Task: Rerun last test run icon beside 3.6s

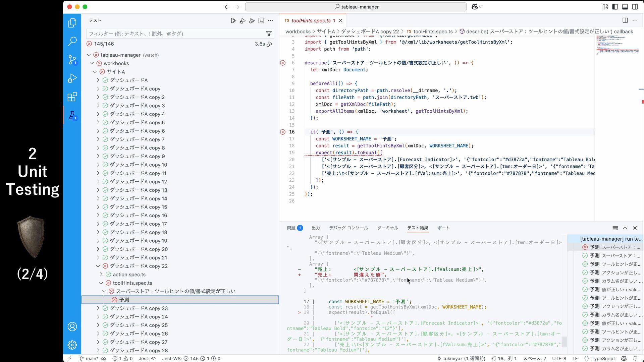Action: point(270,44)
